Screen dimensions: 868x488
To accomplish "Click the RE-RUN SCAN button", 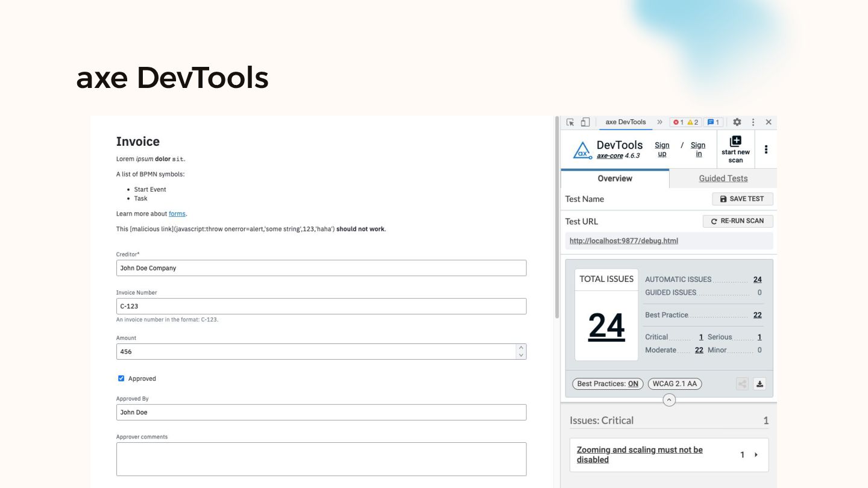I will tap(738, 221).
